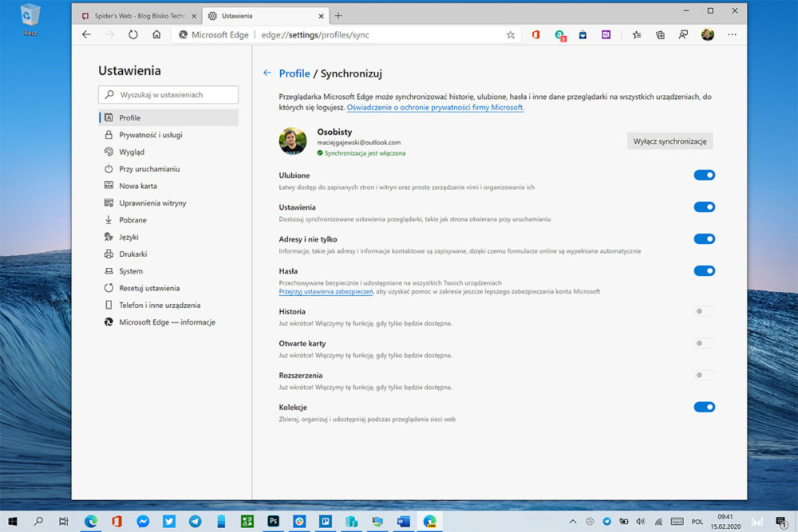This screenshot has width=798, height=532.
Task: Open Photoshop from the taskbar
Action: point(273,522)
